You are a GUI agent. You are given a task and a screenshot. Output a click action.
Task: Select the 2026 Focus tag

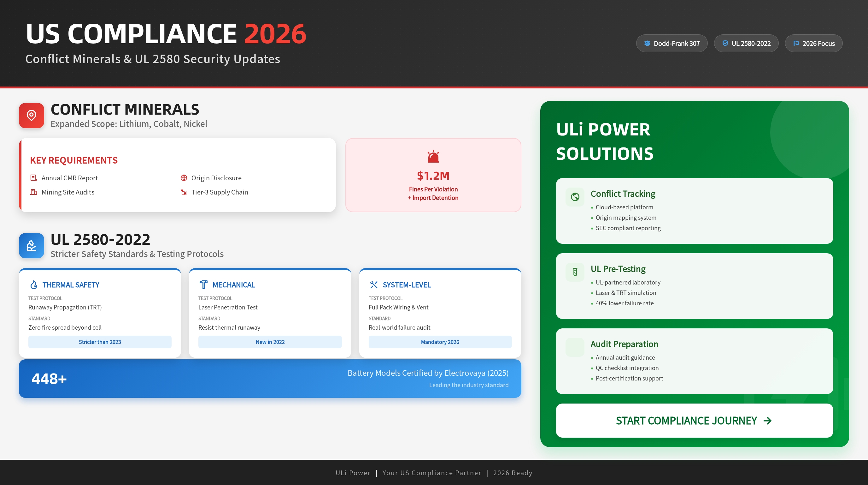813,43
